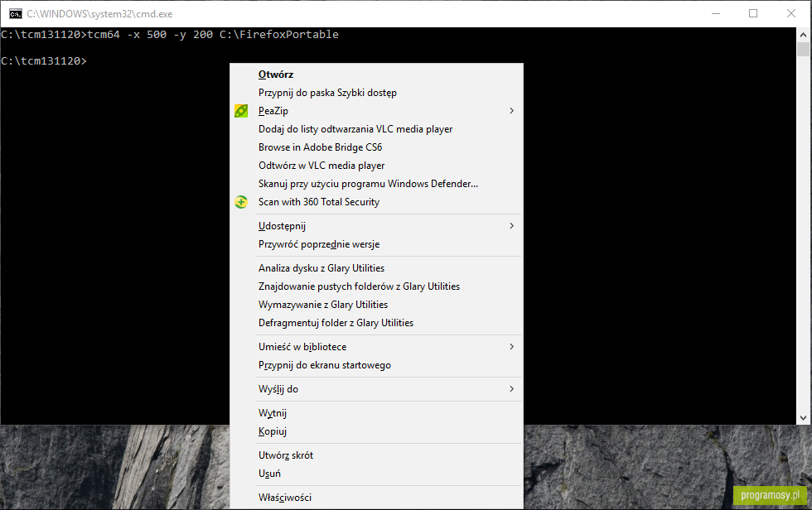Select Kopiuj in the context menu
Viewport: 812px width, 510px height.
click(x=376, y=431)
